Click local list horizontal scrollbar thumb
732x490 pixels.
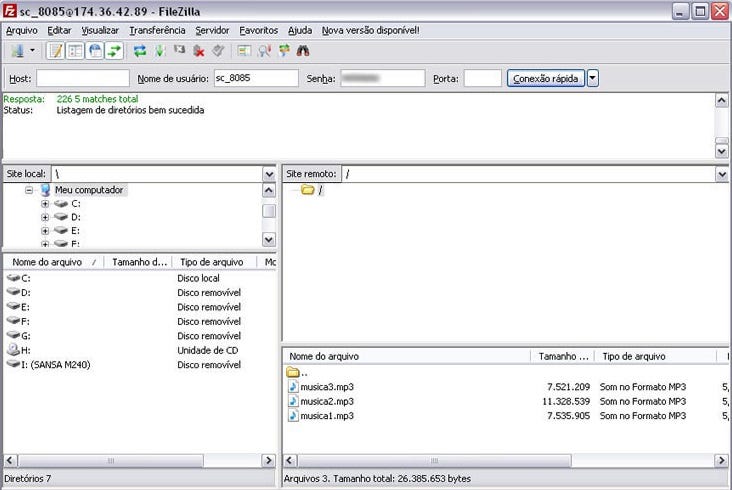(111, 461)
